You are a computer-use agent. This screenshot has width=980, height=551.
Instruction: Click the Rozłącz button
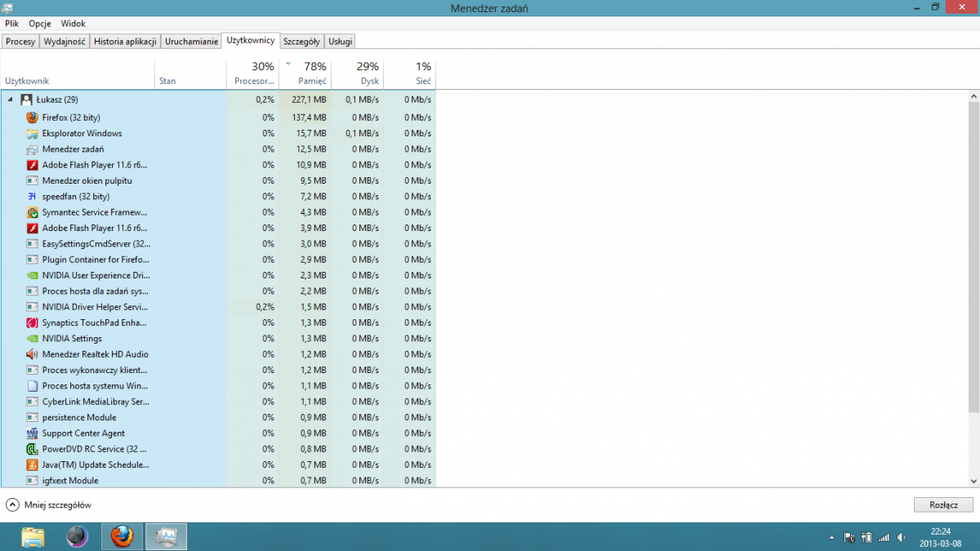(x=943, y=504)
